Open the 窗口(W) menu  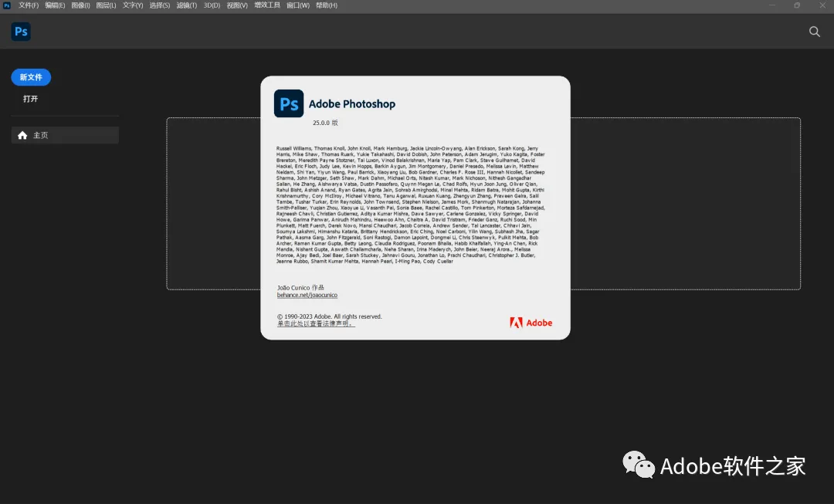298,5
